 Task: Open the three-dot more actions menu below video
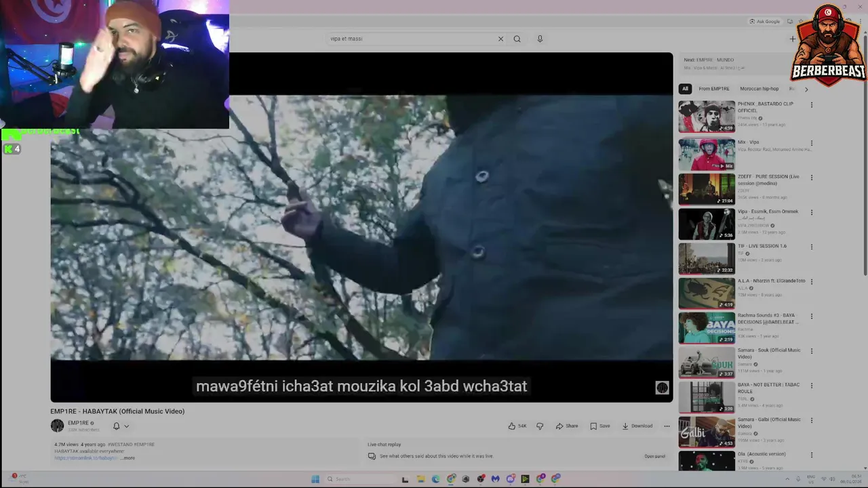point(667,426)
